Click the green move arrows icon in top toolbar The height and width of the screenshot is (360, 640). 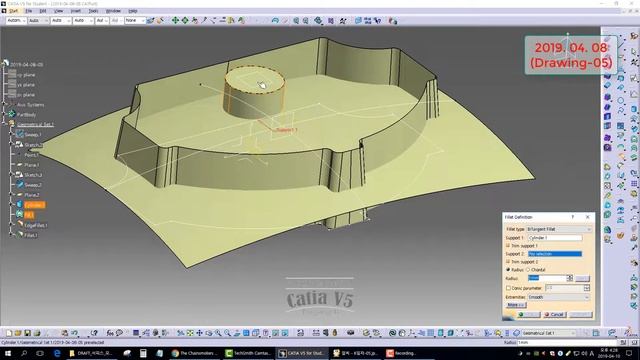coord(175,20)
